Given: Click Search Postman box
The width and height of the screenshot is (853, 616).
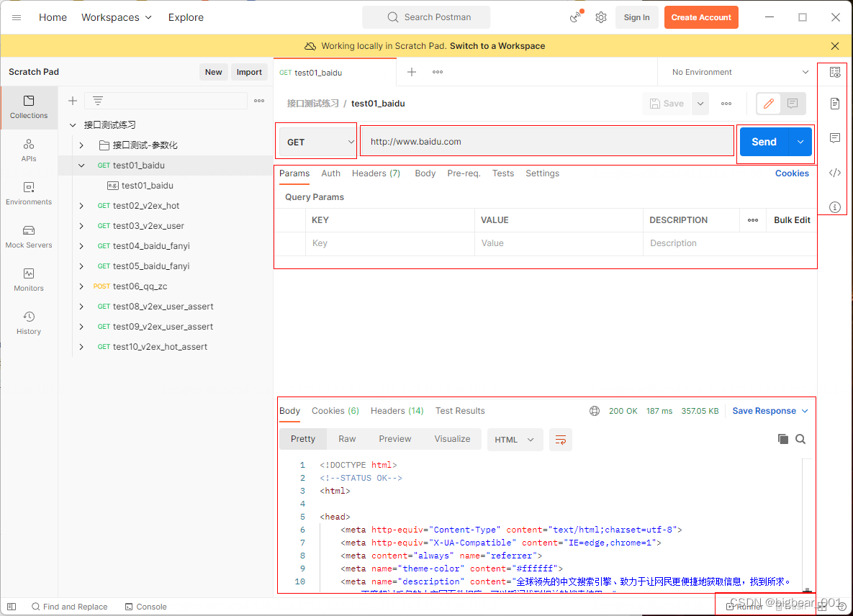Looking at the screenshot, I should pyautogui.click(x=426, y=17).
